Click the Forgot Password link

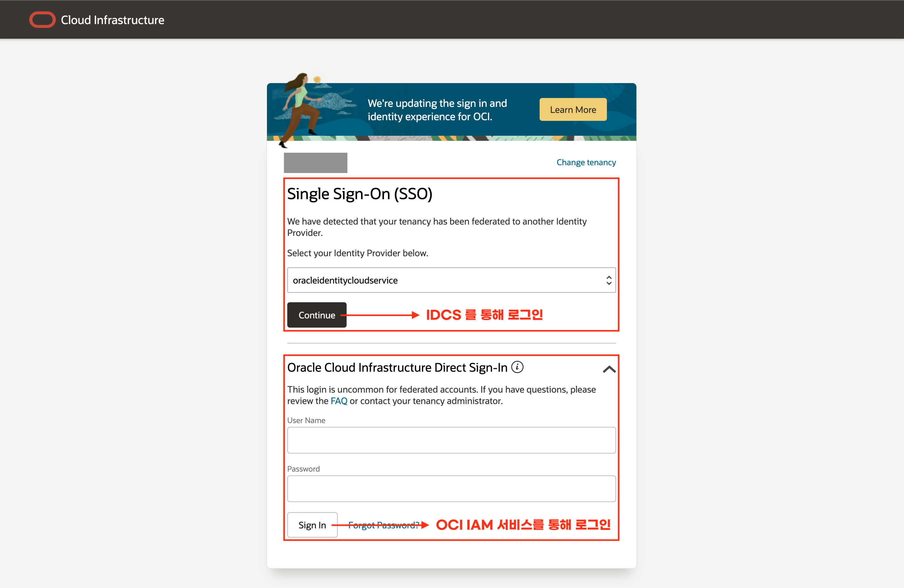tap(384, 525)
